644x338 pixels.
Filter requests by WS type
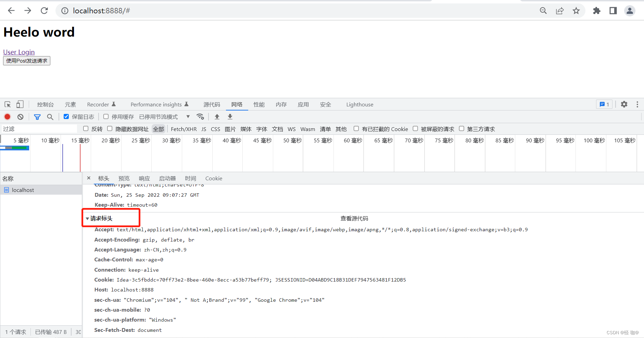pyautogui.click(x=292, y=129)
